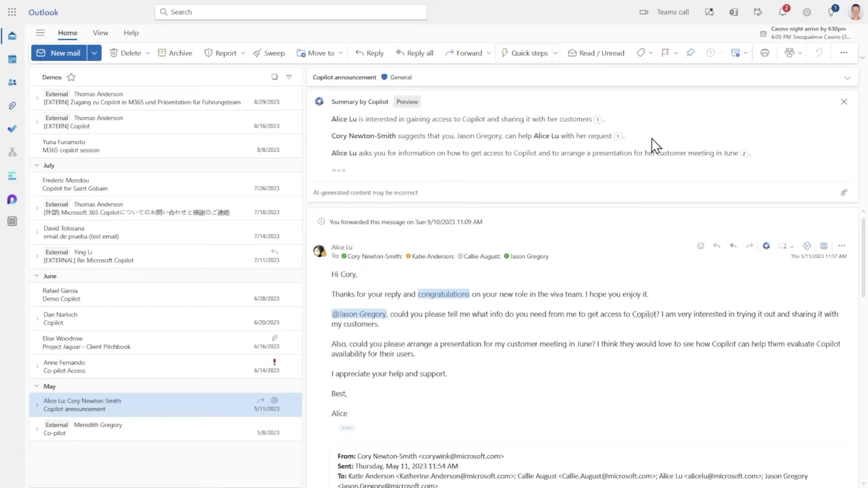Screen dimensions: 868x488
Task: Collapse the June group
Action: tap(36, 276)
